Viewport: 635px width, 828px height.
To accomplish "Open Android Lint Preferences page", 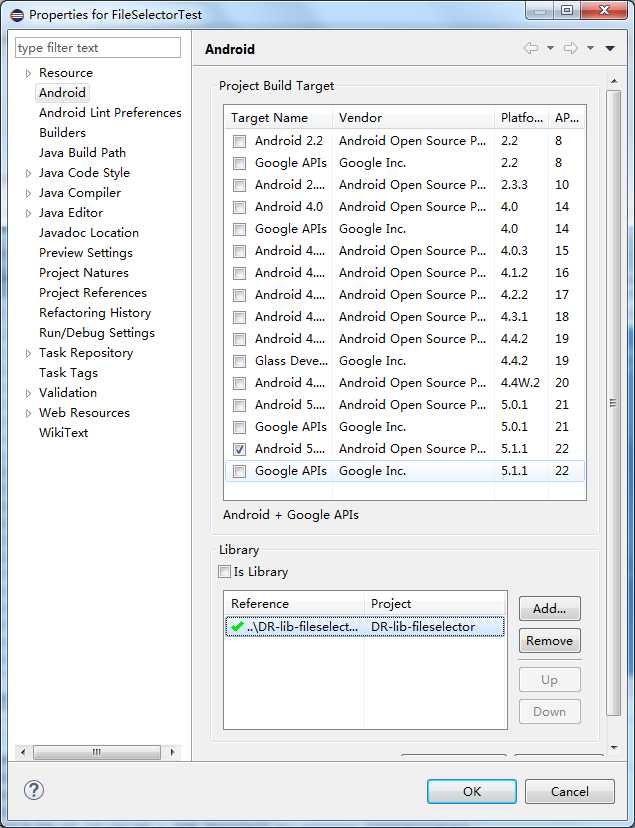I will (x=110, y=112).
